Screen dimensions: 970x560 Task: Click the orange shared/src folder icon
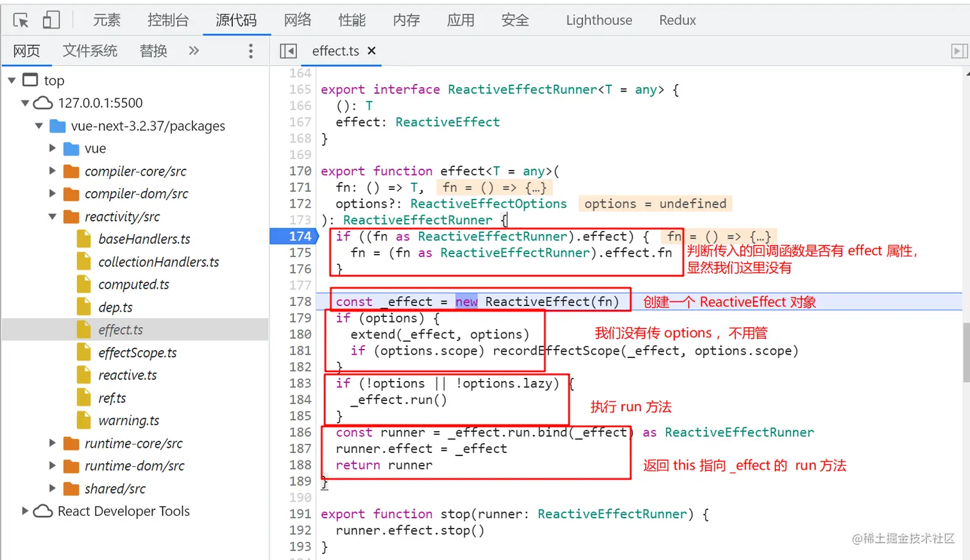click(x=71, y=489)
